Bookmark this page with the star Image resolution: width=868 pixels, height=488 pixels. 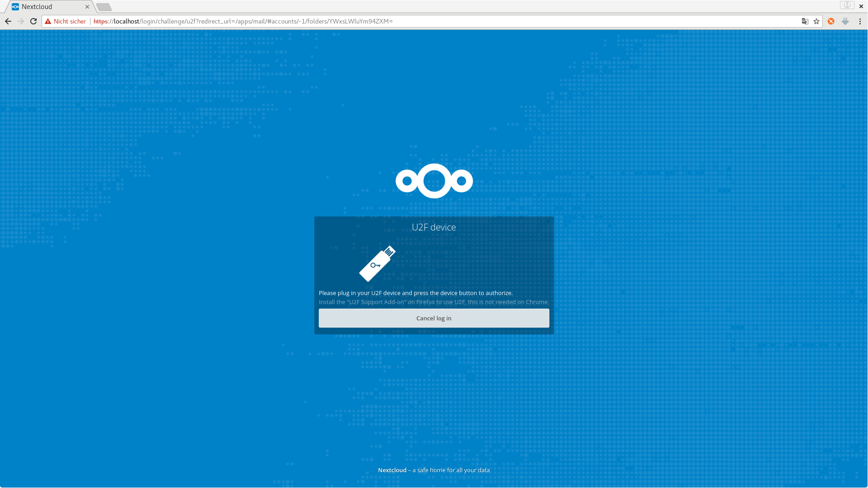(816, 21)
